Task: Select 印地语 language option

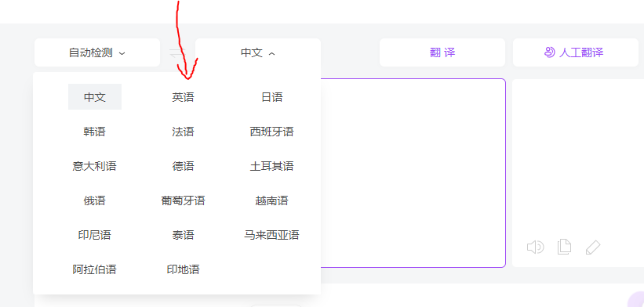Action: 184,269
